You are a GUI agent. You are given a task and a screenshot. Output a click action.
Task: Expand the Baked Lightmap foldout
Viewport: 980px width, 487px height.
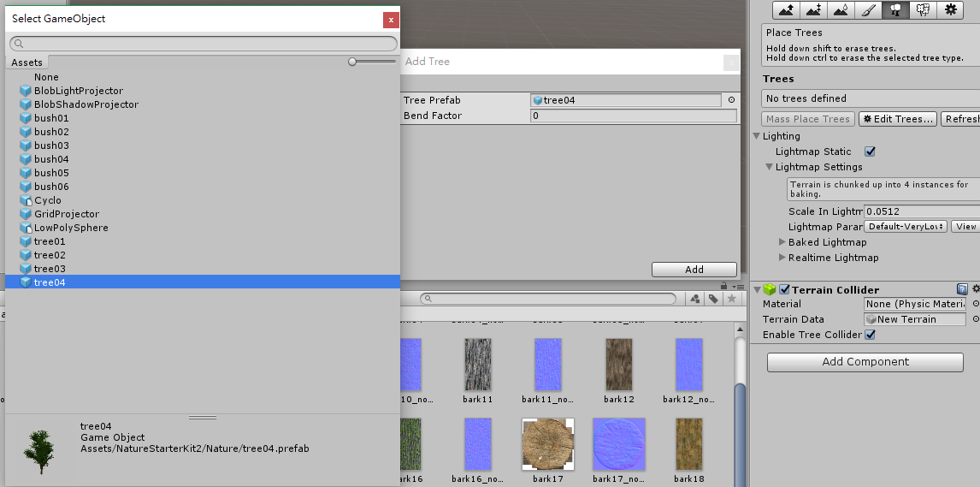[x=782, y=243]
